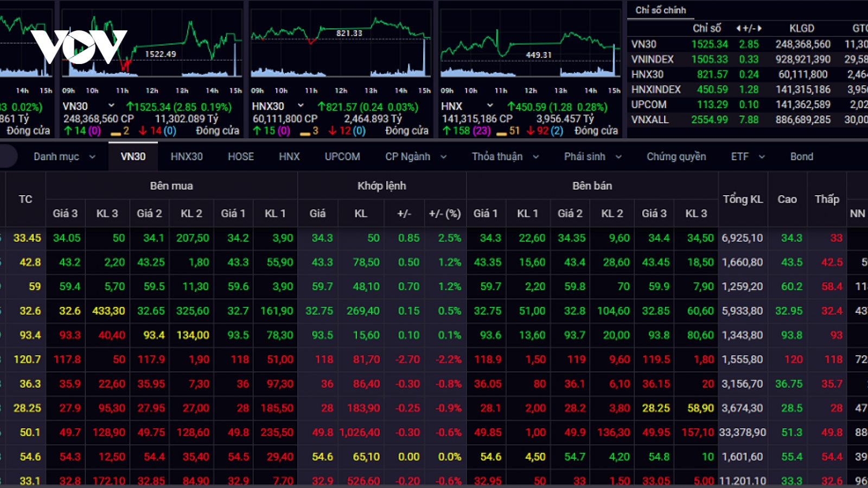Open HNX30 chart index selector chevron
The height and width of the screenshot is (488, 868).
(301, 105)
